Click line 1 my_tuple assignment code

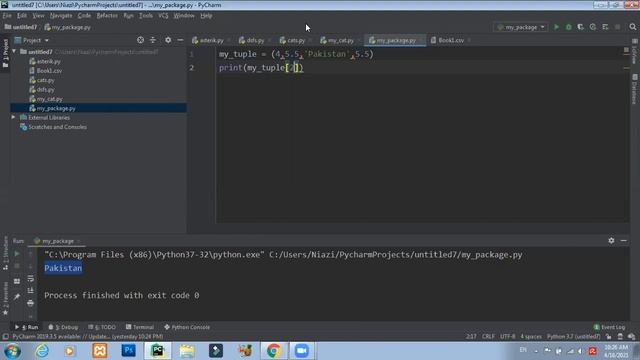click(296, 54)
